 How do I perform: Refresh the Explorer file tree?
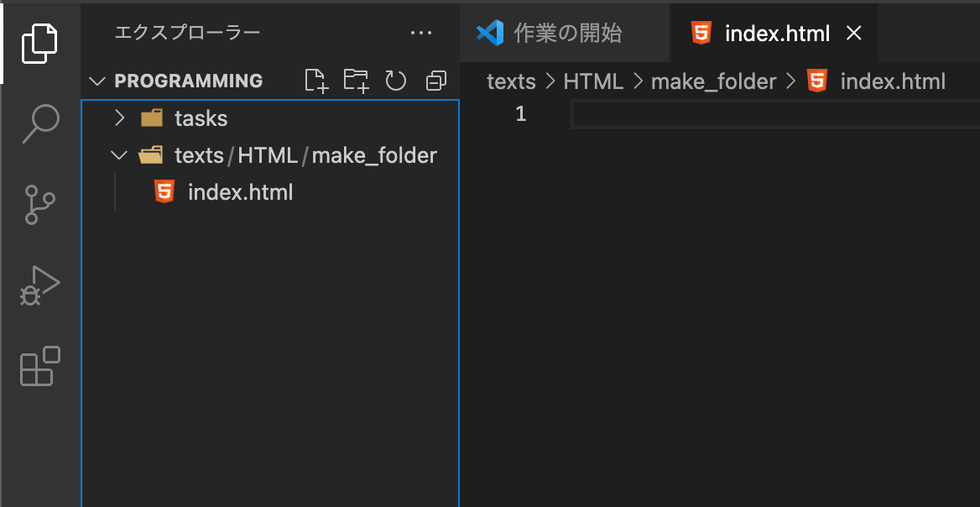395,80
